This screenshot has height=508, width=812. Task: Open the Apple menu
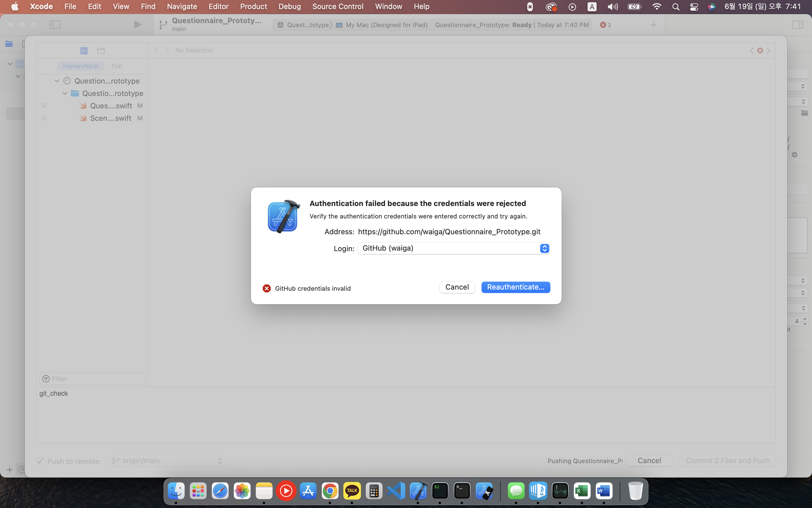click(15, 6)
